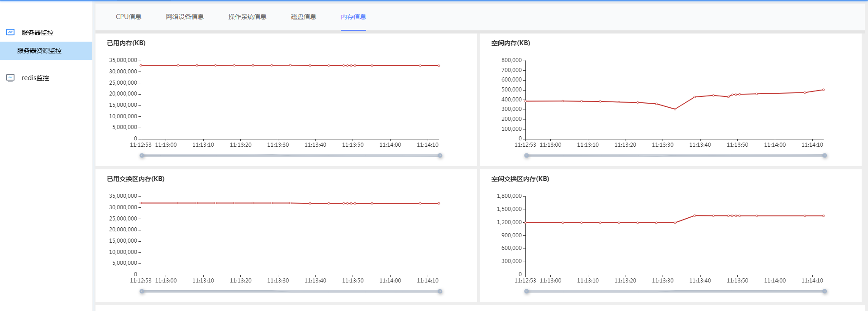This screenshot has height=311, width=868.
Task: Select the 磁盘信息 tab
Action: [x=303, y=17]
